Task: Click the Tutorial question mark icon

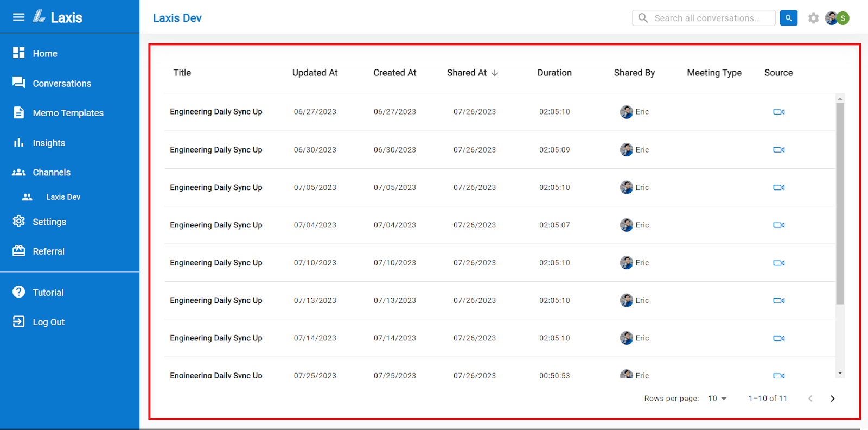Action: tap(18, 292)
